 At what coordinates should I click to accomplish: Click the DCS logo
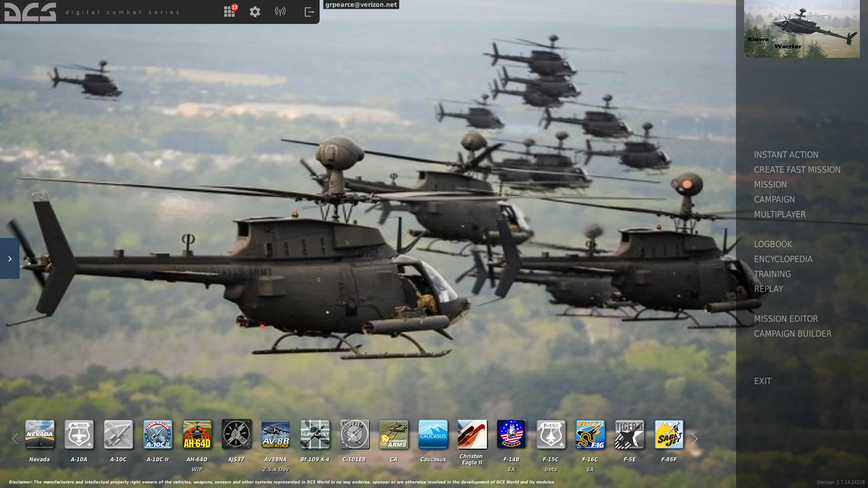pos(30,12)
